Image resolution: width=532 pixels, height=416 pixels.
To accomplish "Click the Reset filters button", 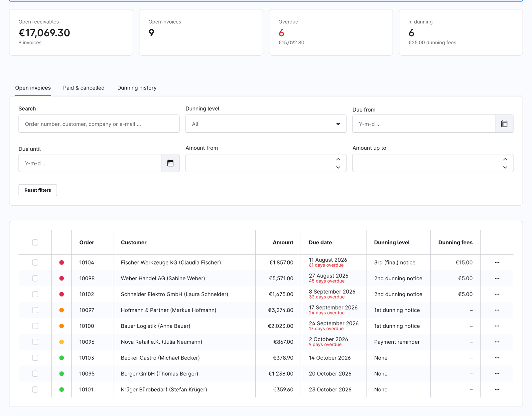I will 38,190.
